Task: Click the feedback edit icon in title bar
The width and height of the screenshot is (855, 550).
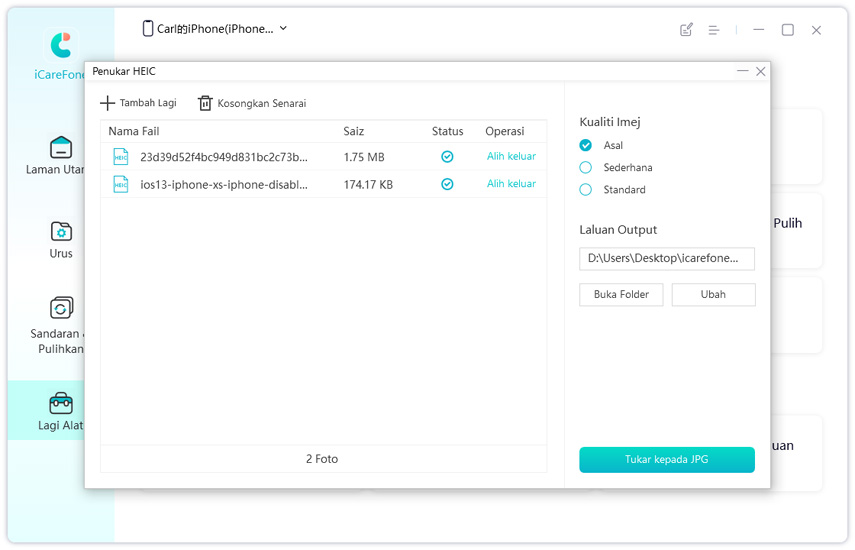Action: [x=686, y=30]
